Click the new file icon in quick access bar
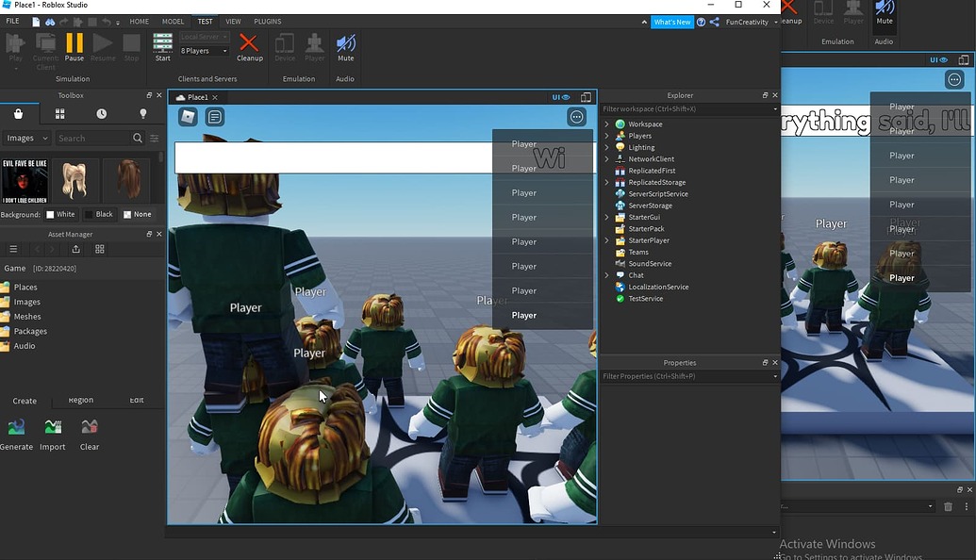This screenshot has height=560, width=976. click(x=36, y=22)
